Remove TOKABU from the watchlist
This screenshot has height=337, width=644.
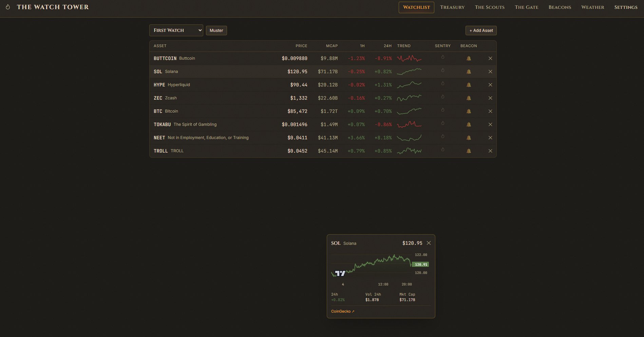(490, 124)
